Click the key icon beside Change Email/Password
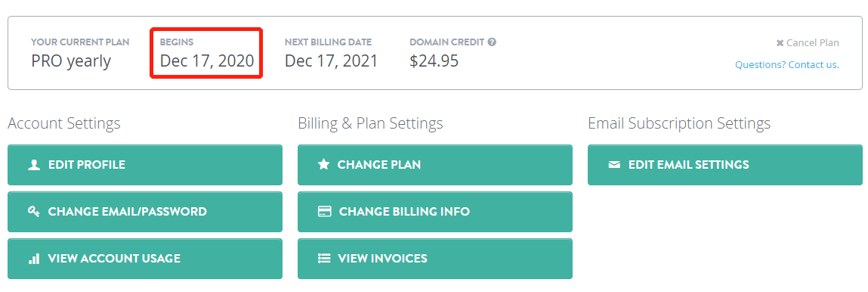The width and height of the screenshot is (868, 292). point(34,212)
